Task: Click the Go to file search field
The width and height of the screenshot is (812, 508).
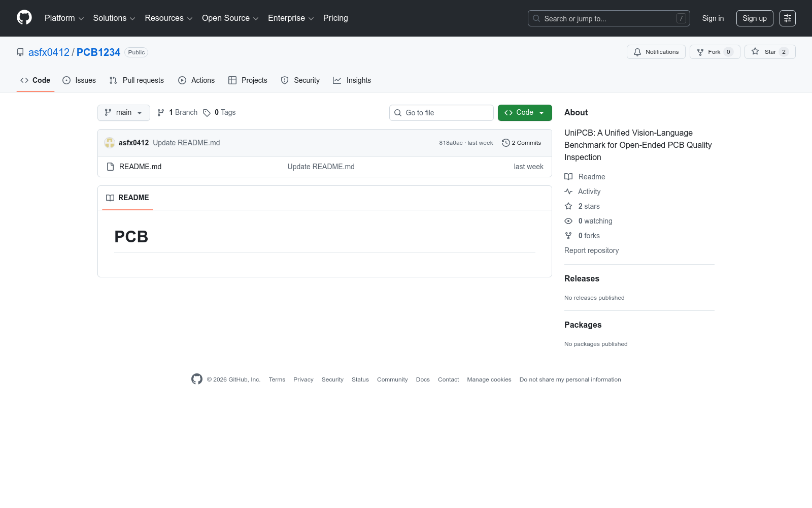Action: 442,113
